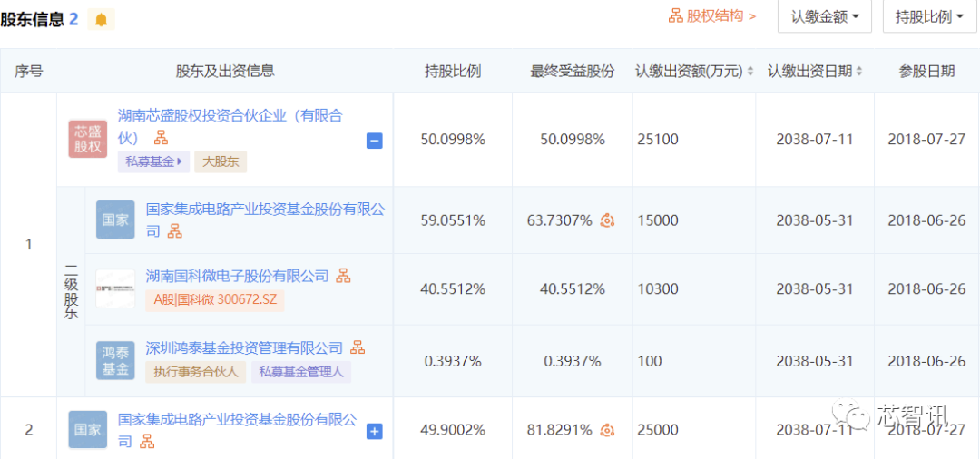Click the 10300 认缴出资额 value
Image resolution: width=980 pixels, height=459 pixels.
(x=658, y=289)
